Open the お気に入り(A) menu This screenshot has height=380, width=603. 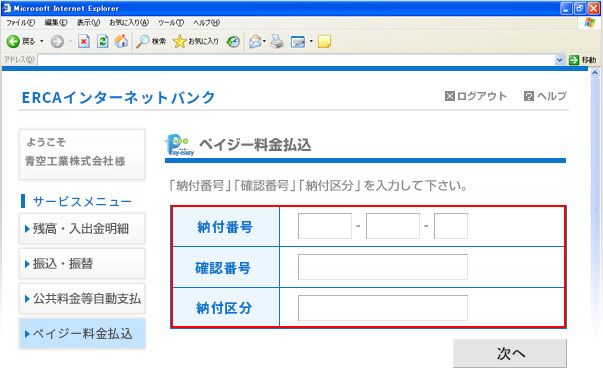[129, 23]
